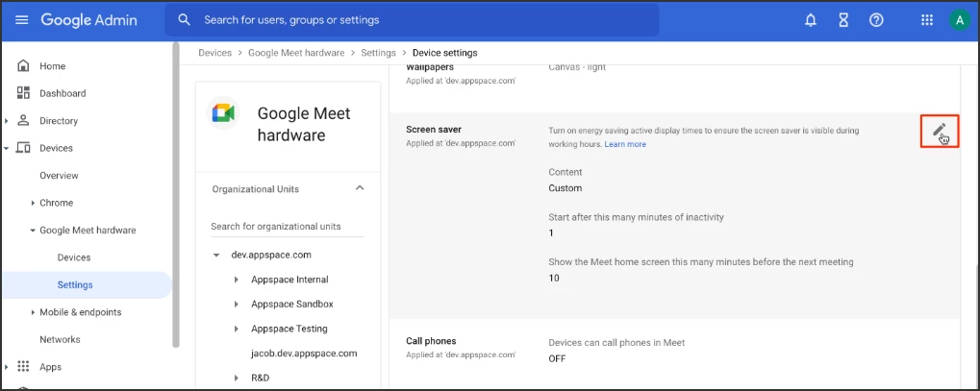Go to Home in sidebar
This screenshot has width=980, height=391.
[53, 65]
